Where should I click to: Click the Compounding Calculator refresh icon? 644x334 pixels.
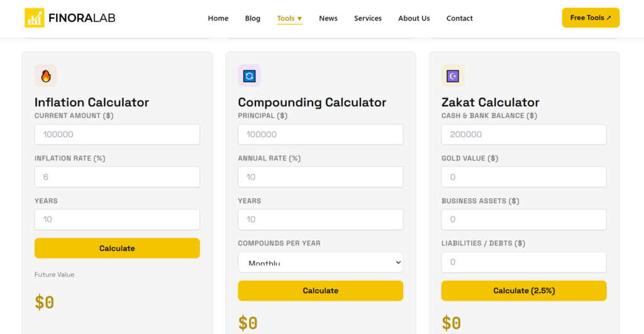point(249,75)
